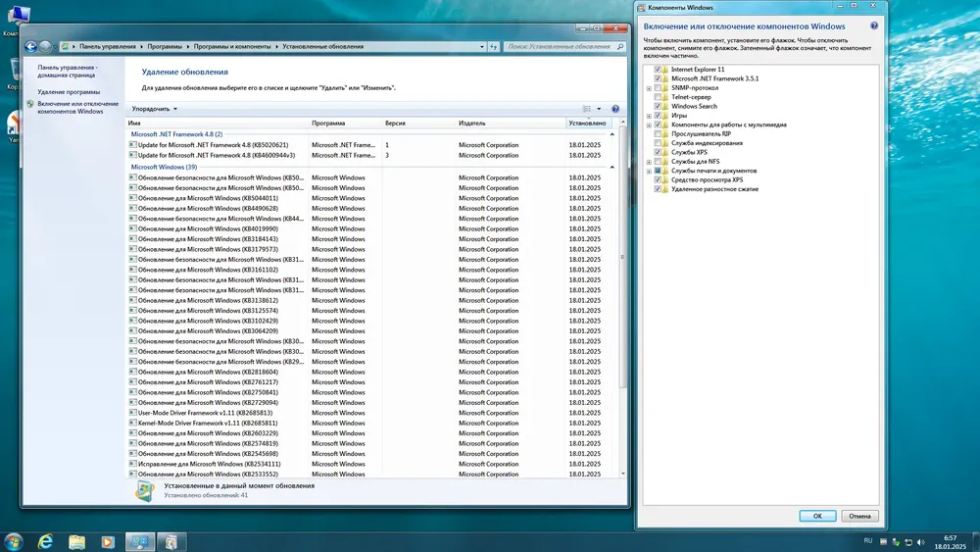The image size is (980, 552).
Task: Click the OK button
Action: (x=817, y=516)
